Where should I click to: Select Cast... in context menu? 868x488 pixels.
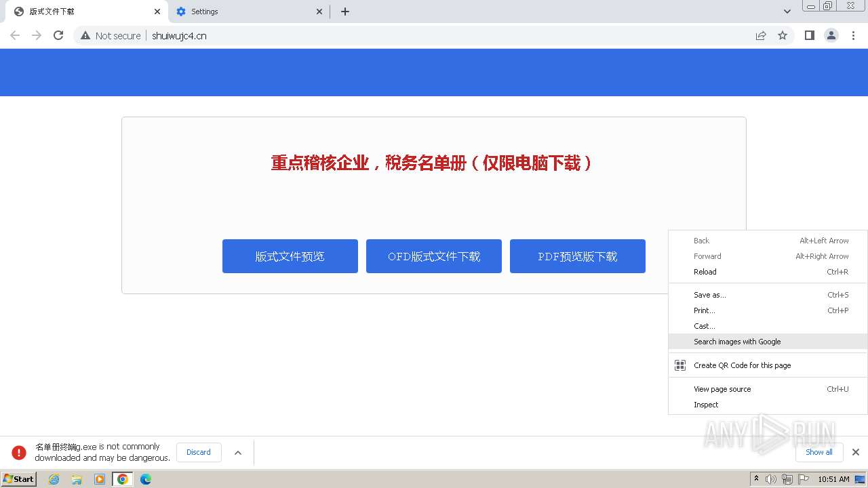(x=768, y=326)
